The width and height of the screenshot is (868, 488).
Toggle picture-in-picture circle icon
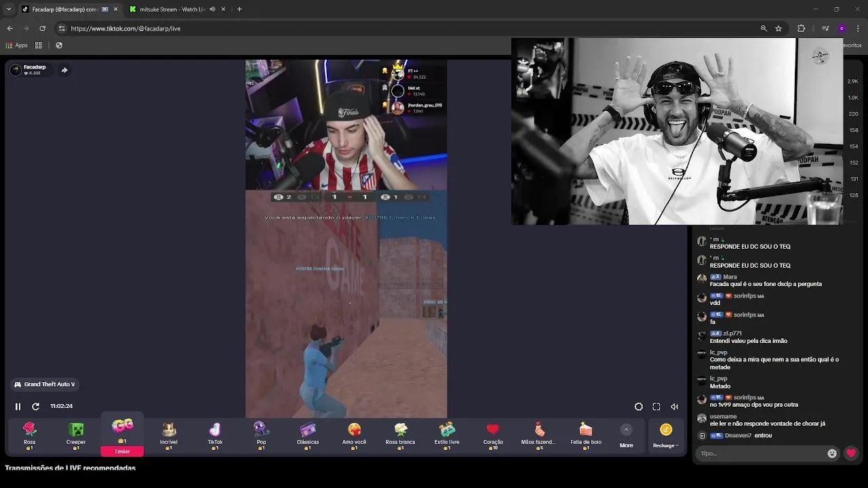[x=638, y=407]
